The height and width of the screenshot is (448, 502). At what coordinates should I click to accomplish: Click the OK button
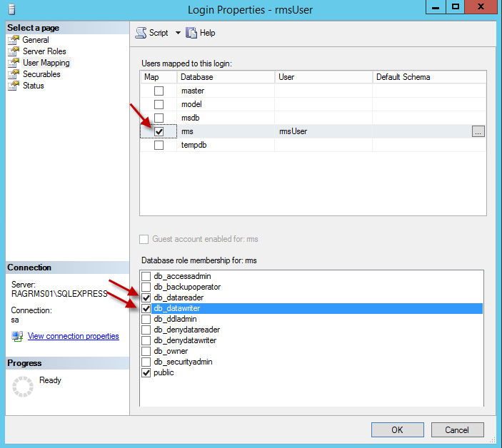click(x=397, y=429)
